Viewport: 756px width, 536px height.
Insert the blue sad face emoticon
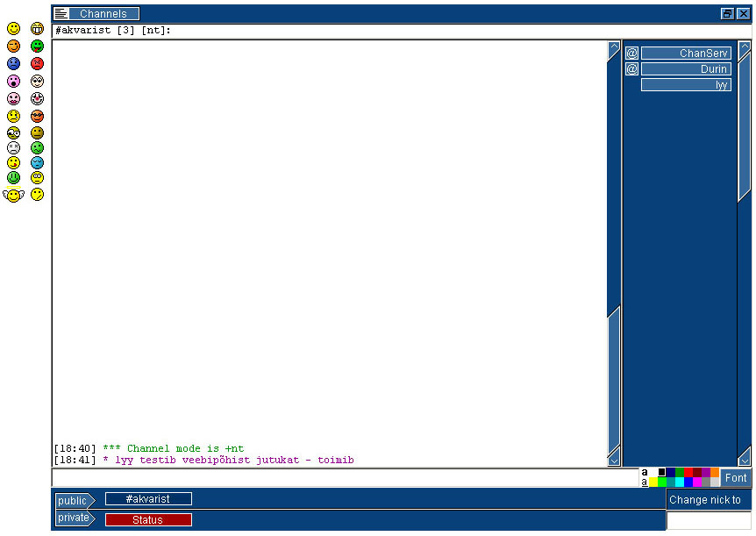13,63
